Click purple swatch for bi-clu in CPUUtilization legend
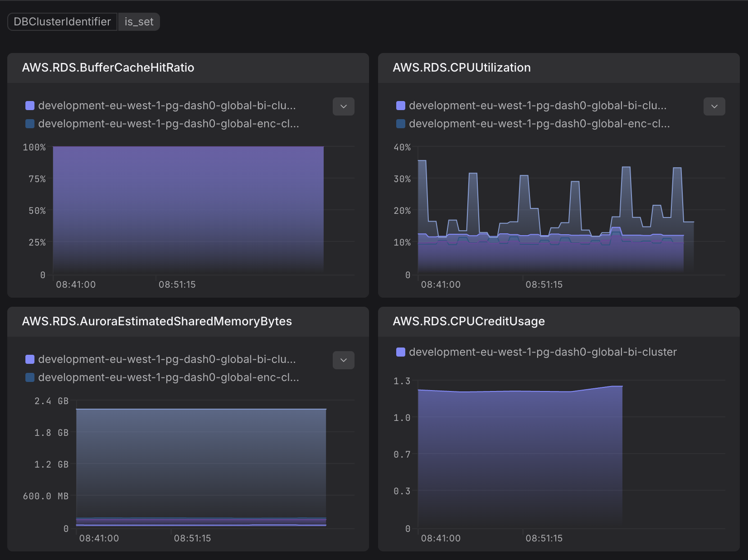The image size is (748, 560). [401, 106]
